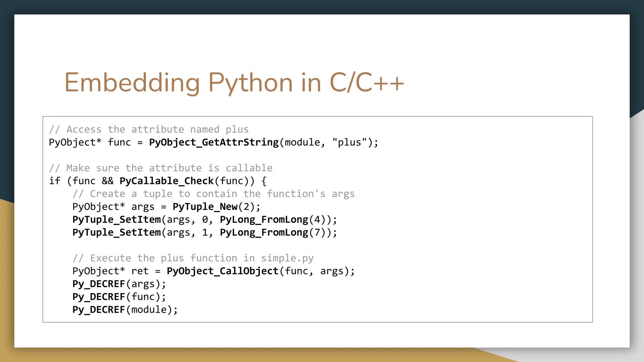Click the 'PyObject* ret = PyObject_CallObject(func, args);' line
This screenshot has width=644, height=362.
click(x=214, y=271)
